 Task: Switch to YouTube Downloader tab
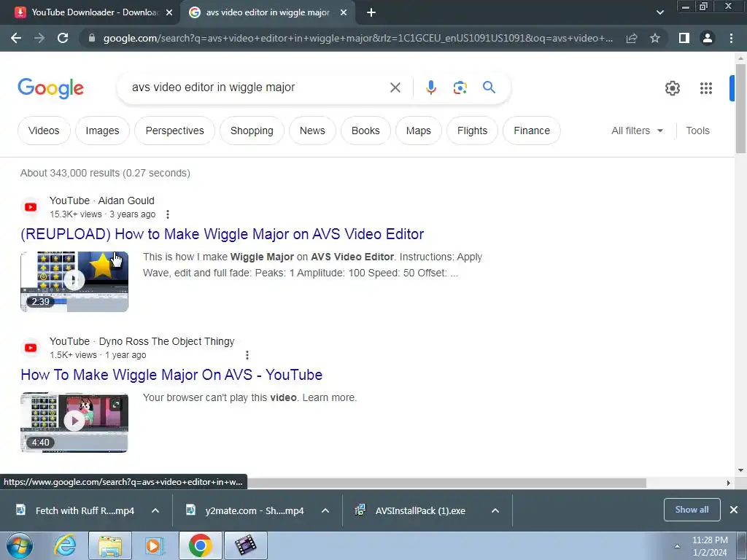[x=90, y=13]
